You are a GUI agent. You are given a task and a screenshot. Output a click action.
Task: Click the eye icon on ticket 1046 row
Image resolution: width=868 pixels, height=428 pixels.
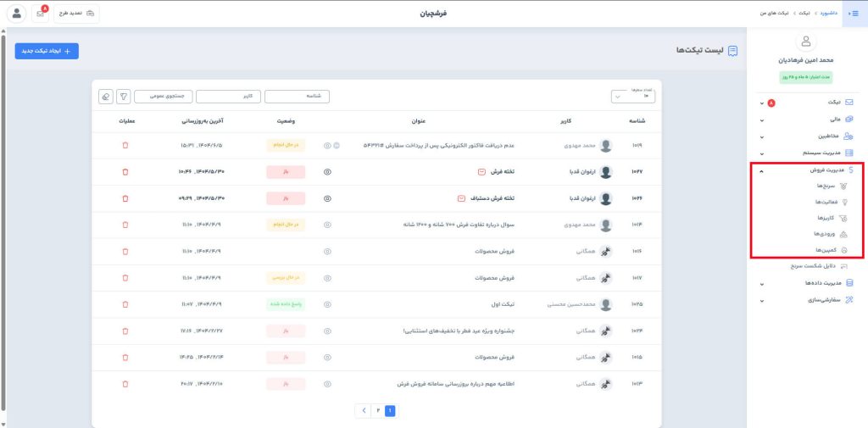point(327,198)
